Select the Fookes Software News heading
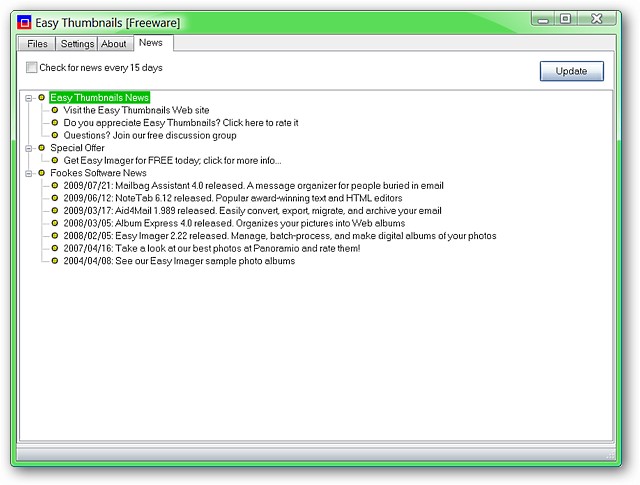The width and height of the screenshot is (640, 485). 98,173
